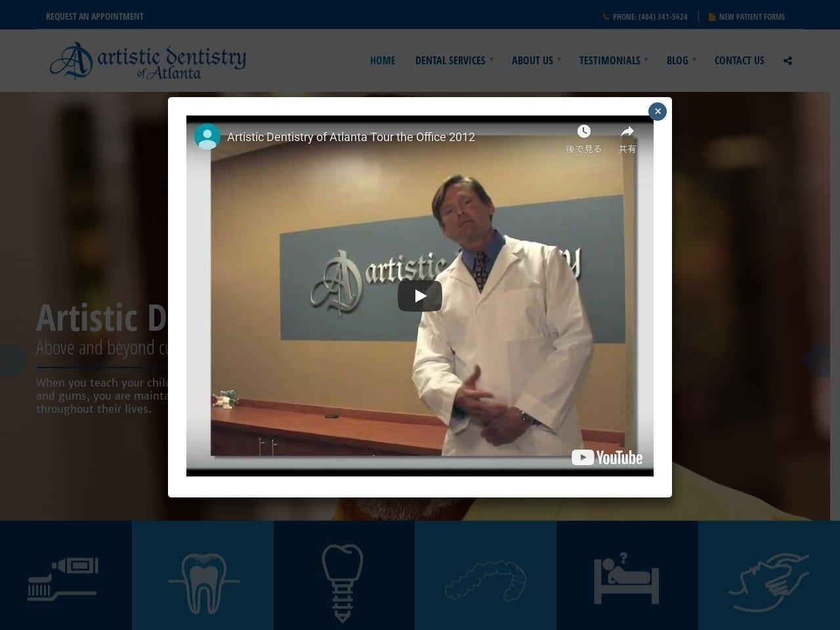The width and height of the screenshot is (840, 630).
Task: Click the tooth with braces icon
Action: [x=203, y=583]
